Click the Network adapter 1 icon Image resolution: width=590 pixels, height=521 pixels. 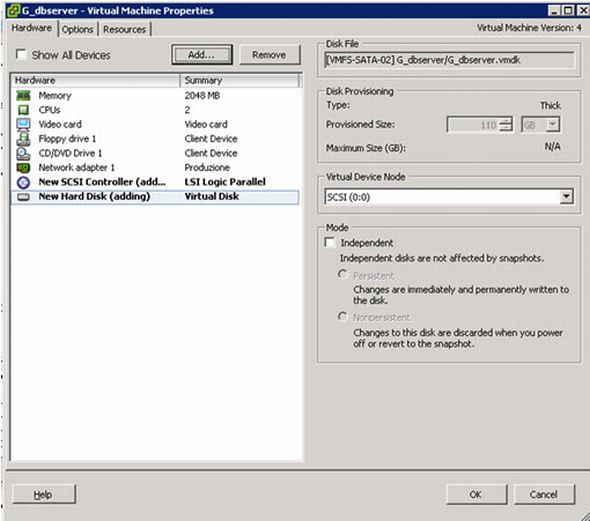[x=23, y=167]
